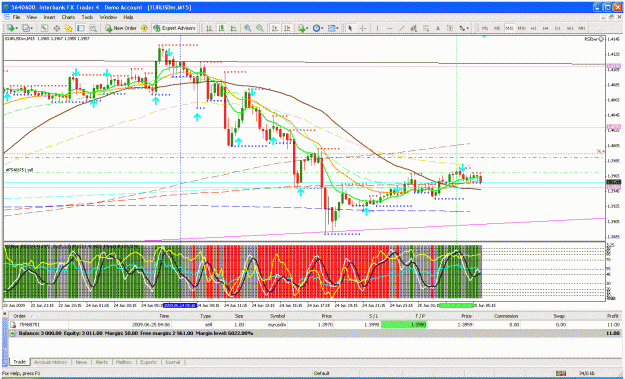Viewport: 625px width, 379px height.
Task: Toggle the Expert Advisors button
Action: point(175,28)
